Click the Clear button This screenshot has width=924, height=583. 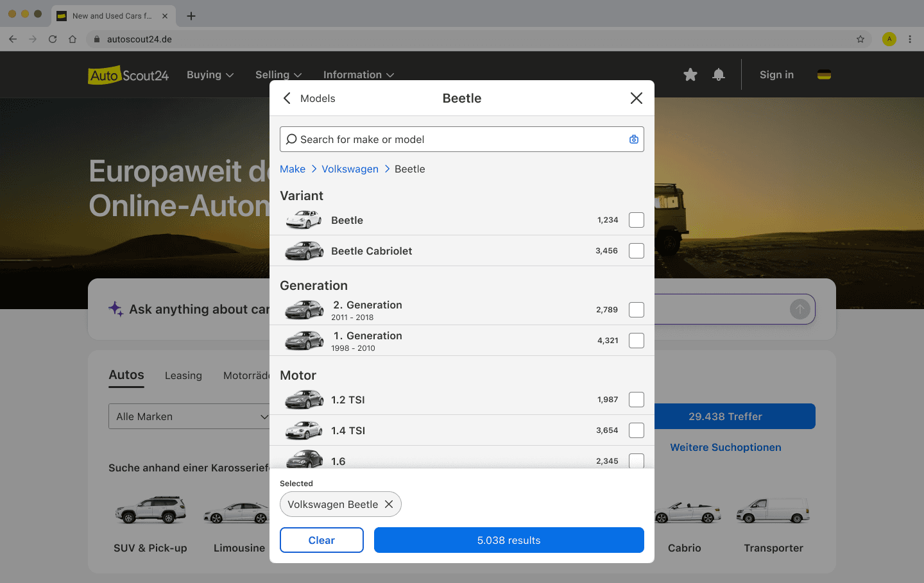(x=321, y=540)
